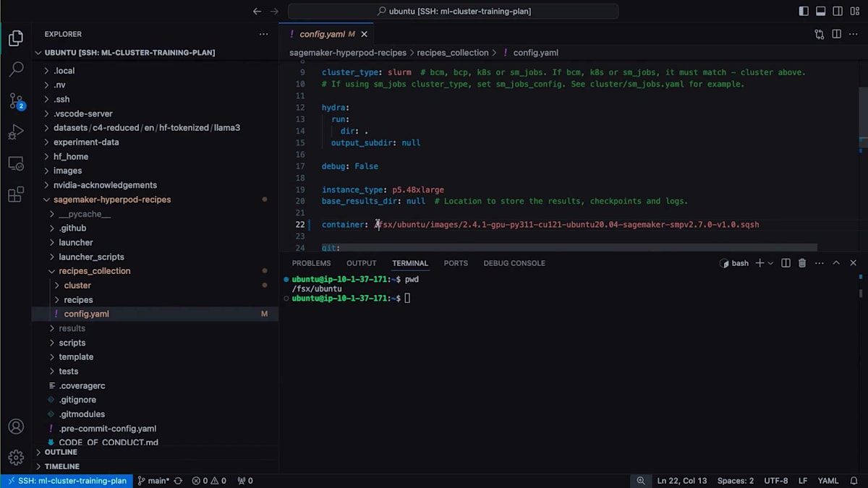Synchronize changes icon in status bar
Image resolution: width=868 pixels, height=488 pixels.
tap(177, 481)
